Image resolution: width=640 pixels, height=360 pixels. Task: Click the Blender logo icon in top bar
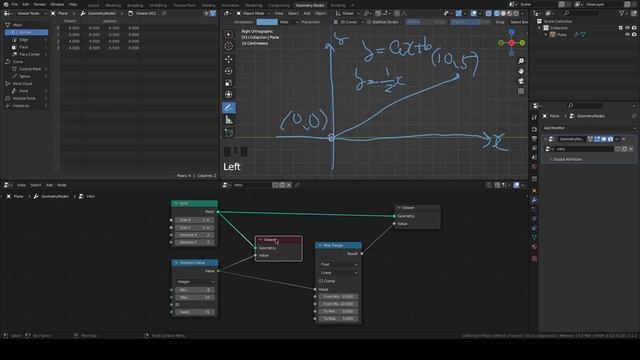click(x=6, y=4)
